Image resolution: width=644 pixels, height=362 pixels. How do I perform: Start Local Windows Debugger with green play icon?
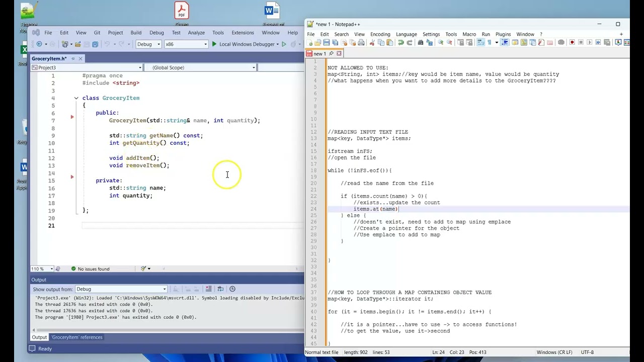[214, 44]
